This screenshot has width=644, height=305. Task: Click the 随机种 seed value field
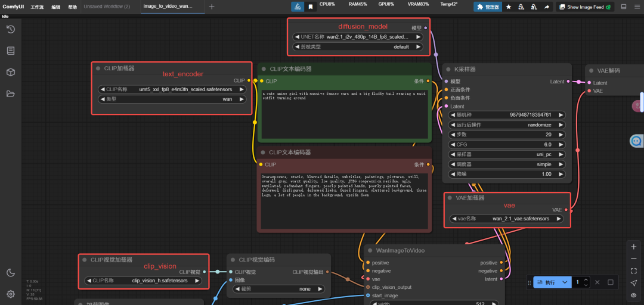[x=506, y=115]
